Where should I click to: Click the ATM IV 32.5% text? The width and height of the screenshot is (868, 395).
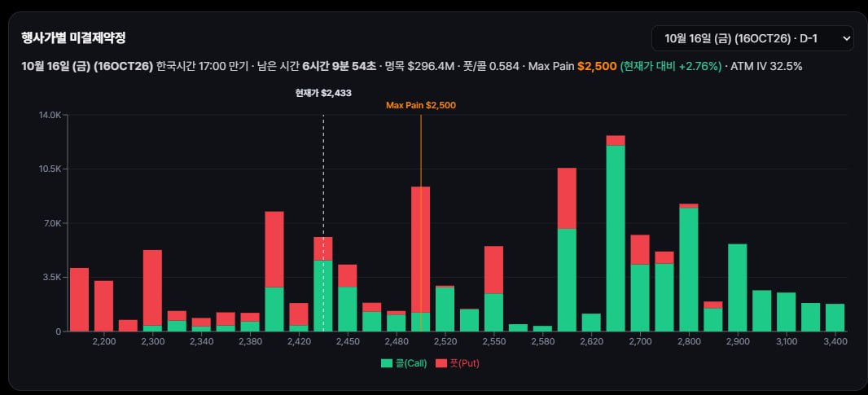tap(767, 67)
